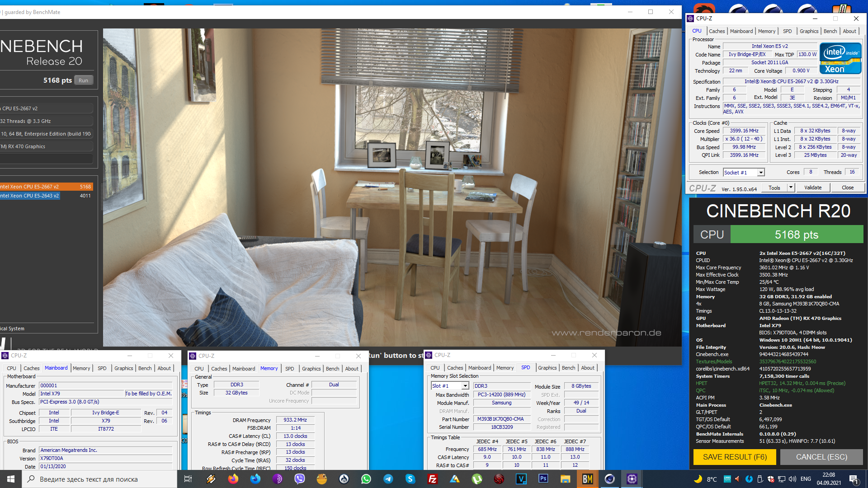Click Validate in CPU-Z

(x=813, y=188)
